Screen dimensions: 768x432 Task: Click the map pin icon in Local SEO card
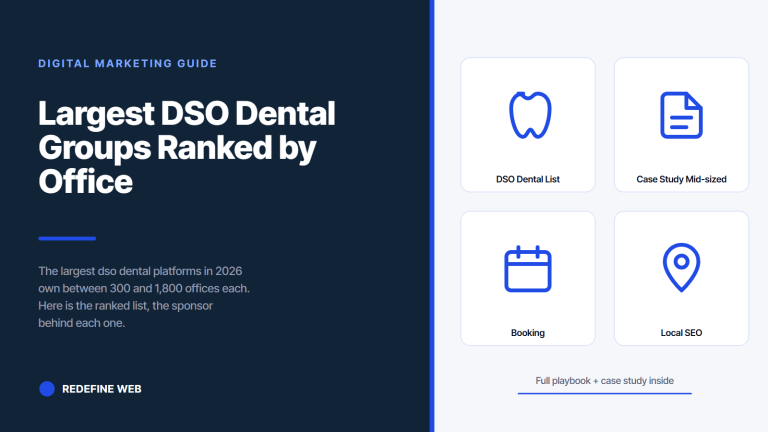681,267
